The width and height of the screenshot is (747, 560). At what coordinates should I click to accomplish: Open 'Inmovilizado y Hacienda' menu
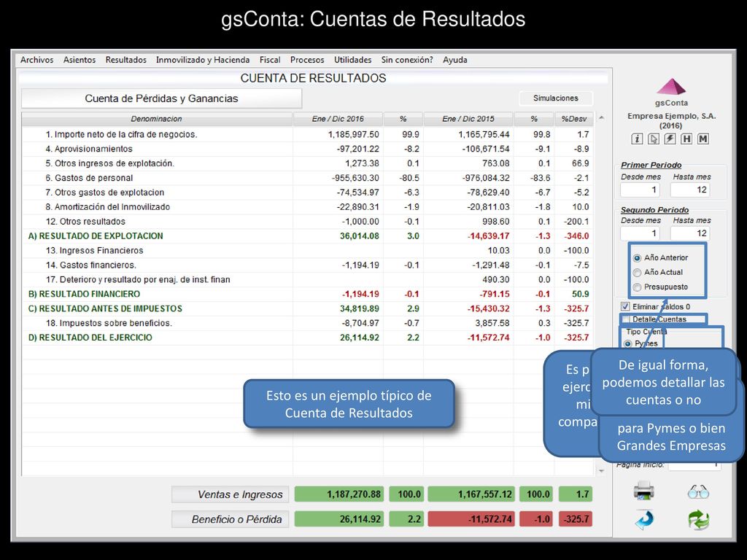(x=203, y=60)
